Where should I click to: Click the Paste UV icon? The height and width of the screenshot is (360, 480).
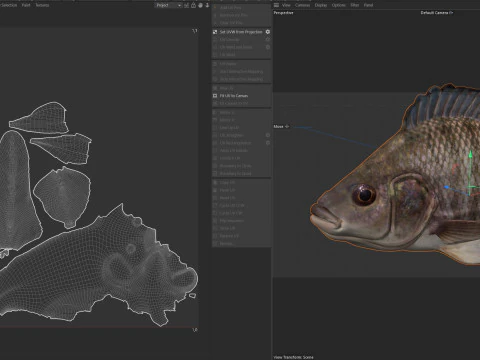tap(215, 190)
